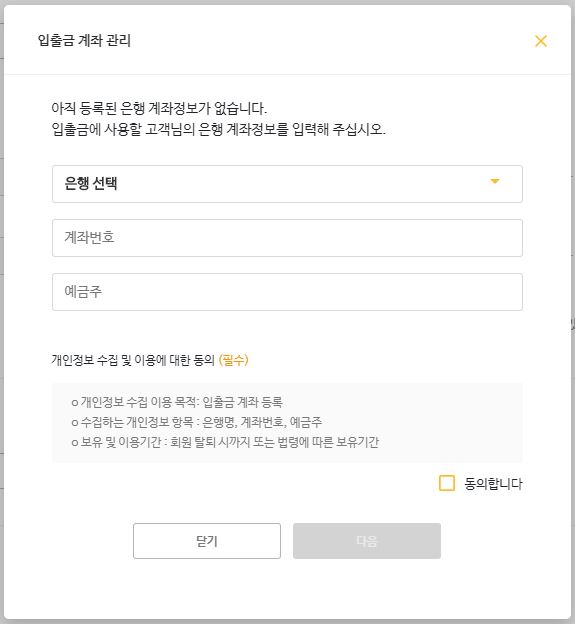The image size is (575, 624).
Task: Focus the 예금주 account holder field
Action: 287,292
